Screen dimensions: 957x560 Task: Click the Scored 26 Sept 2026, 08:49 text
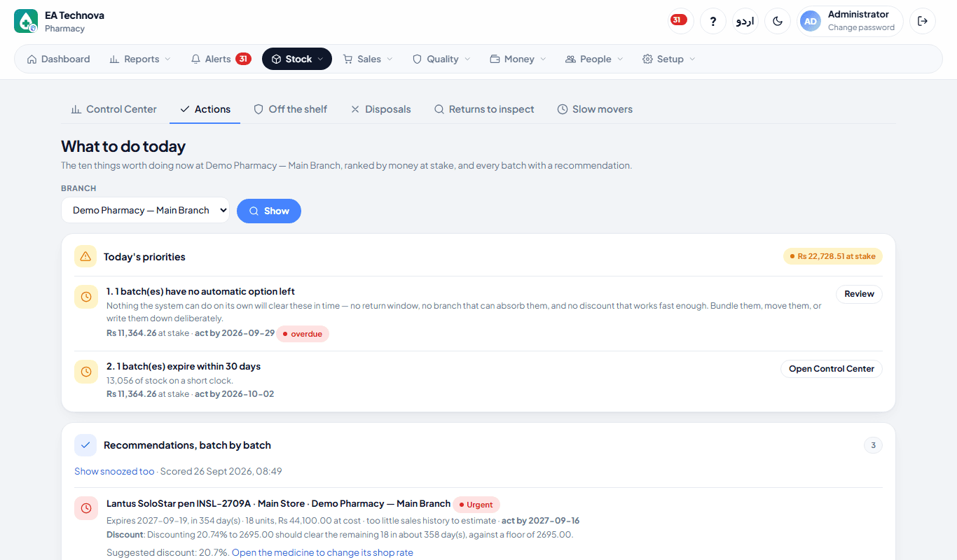click(221, 471)
